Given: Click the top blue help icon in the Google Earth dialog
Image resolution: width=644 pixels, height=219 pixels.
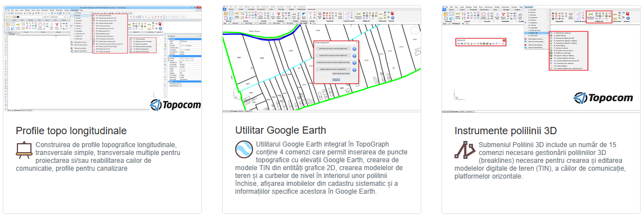Looking at the screenshot, I should pyautogui.click(x=354, y=49).
